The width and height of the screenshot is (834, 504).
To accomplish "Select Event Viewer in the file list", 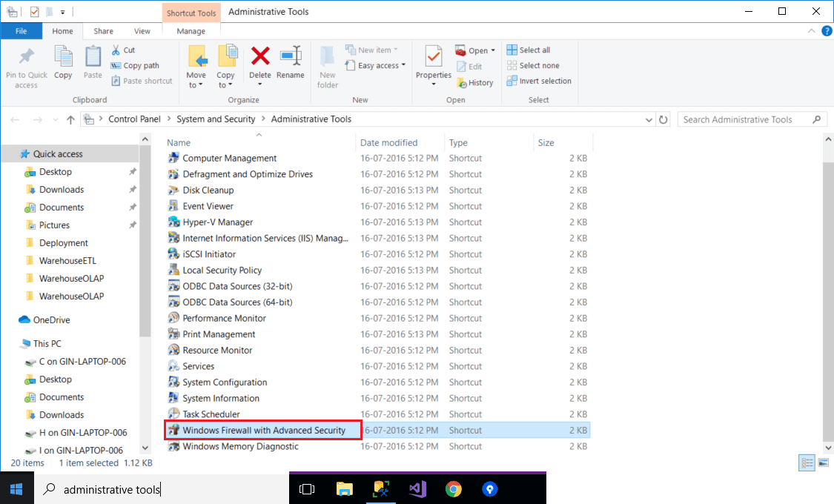I will pos(208,206).
